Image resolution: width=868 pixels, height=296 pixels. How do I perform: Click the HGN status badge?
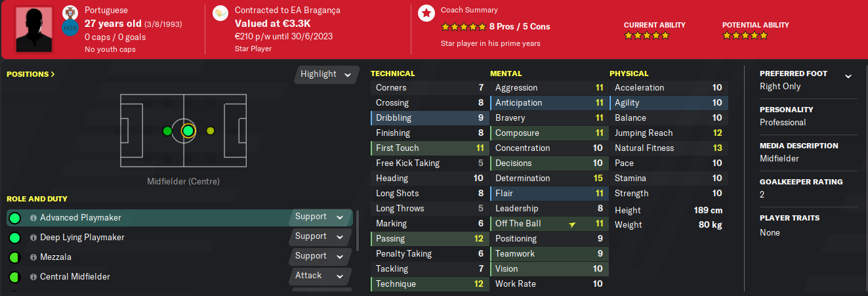pyautogui.click(x=70, y=28)
